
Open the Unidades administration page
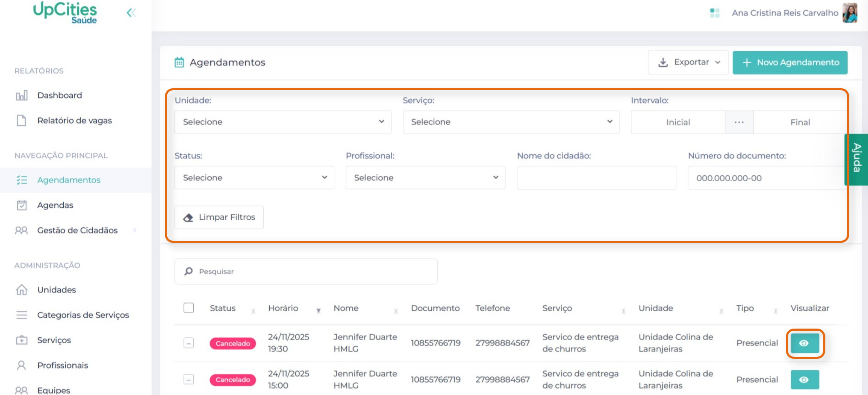57,290
